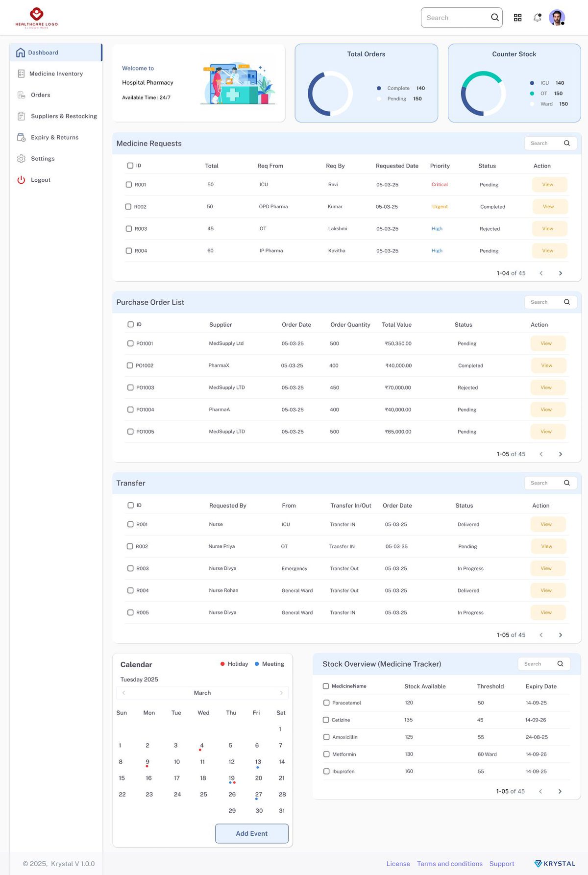Click the magnifier icon in top search
The image size is (588, 875).
click(495, 18)
